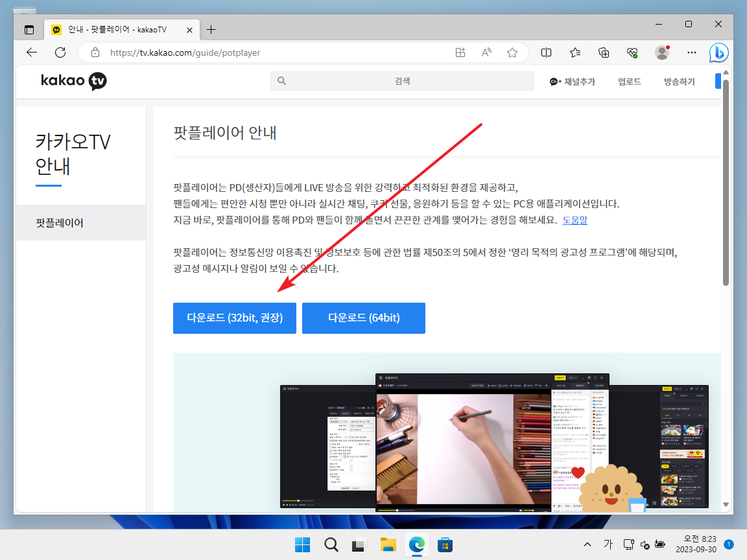This screenshot has height=560, width=747.
Task: Open Collections panel
Action: (604, 52)
